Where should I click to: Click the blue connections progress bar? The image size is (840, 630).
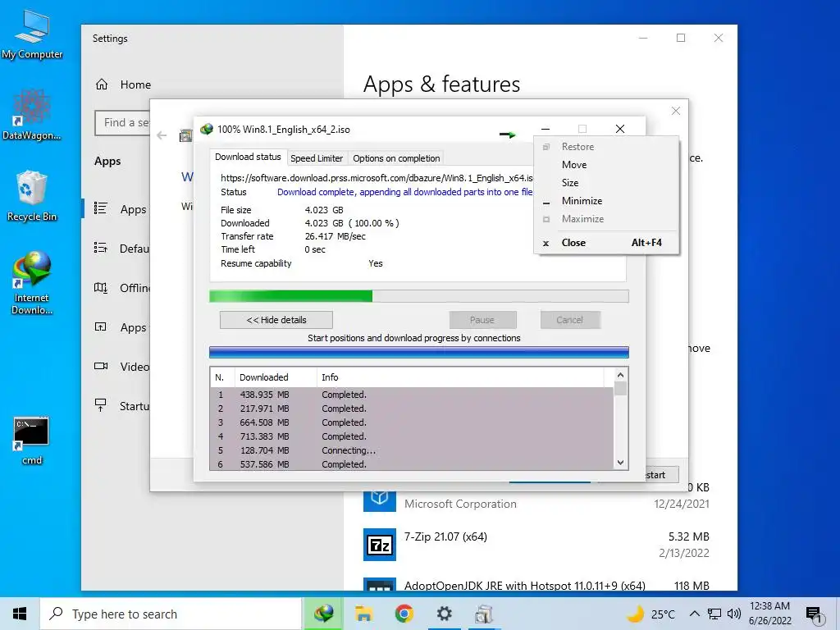[419, 352]
